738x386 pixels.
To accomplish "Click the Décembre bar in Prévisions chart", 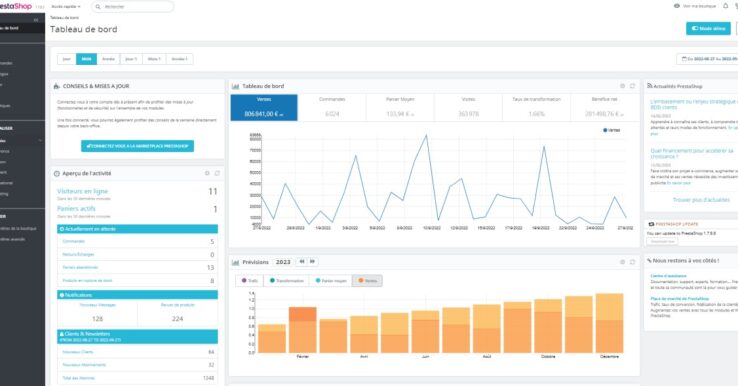I will pyautogui.click(x=610, y=323).
